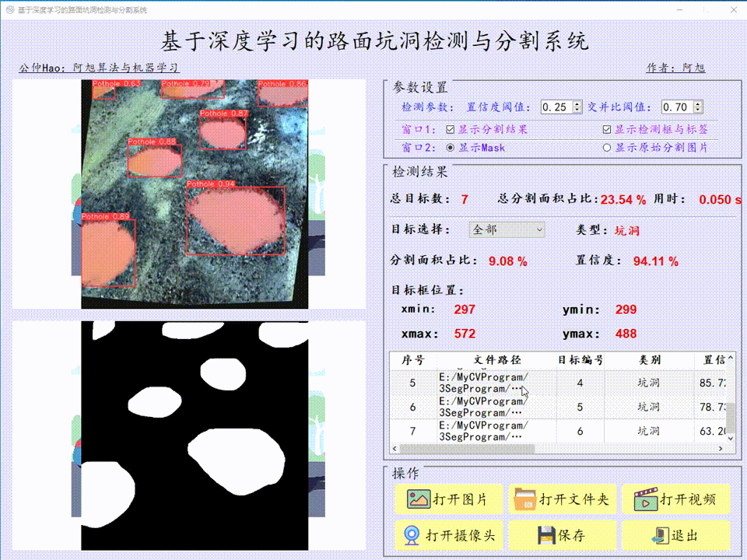
Task: Enable the 显示分割结果 checkbox
Action: pyautogui.click(x=451, y=128)
